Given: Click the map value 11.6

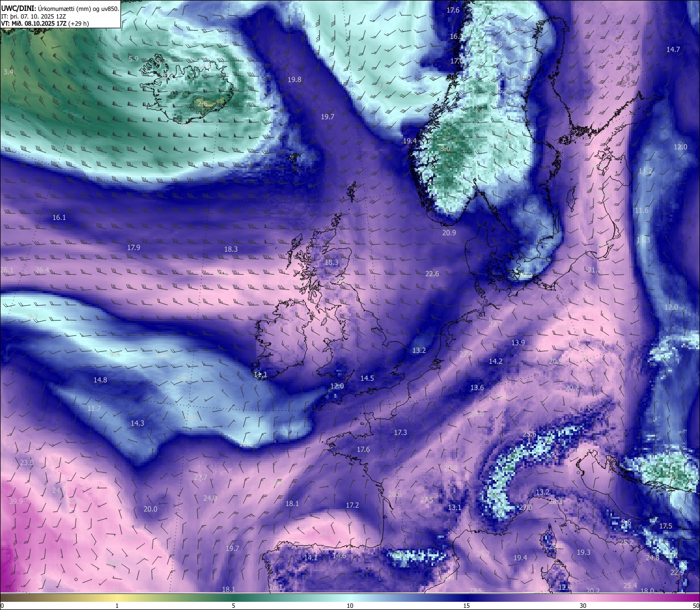Looking at the screenshot, I should coord(641,211).
